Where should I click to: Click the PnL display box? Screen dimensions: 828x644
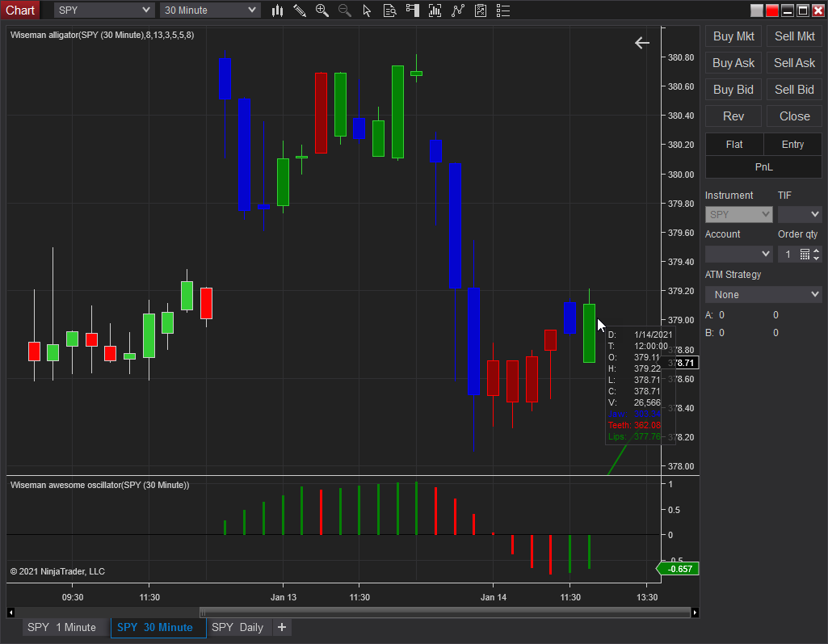tap(763, 167)
